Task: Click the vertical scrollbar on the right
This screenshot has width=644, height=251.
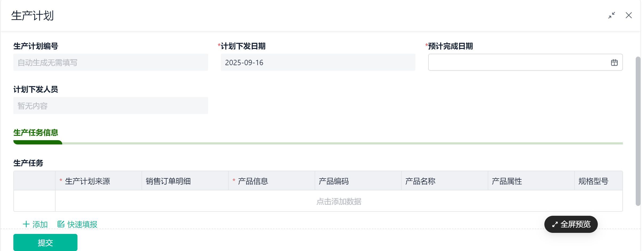Action: [x=638, y=131]
